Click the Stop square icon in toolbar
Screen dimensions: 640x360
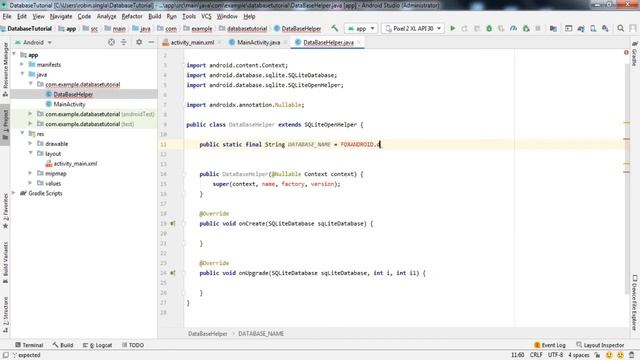click(538, 29)
